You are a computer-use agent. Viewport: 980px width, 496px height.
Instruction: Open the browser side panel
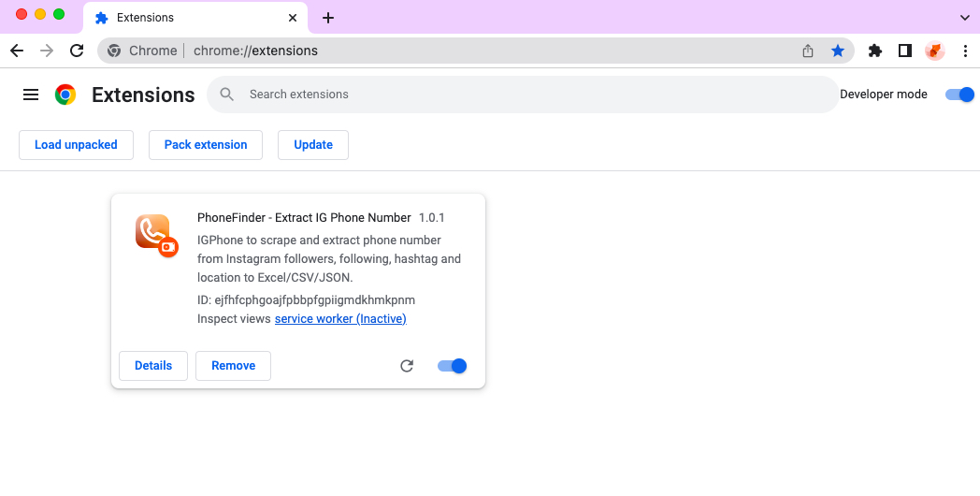click(905, 51)
